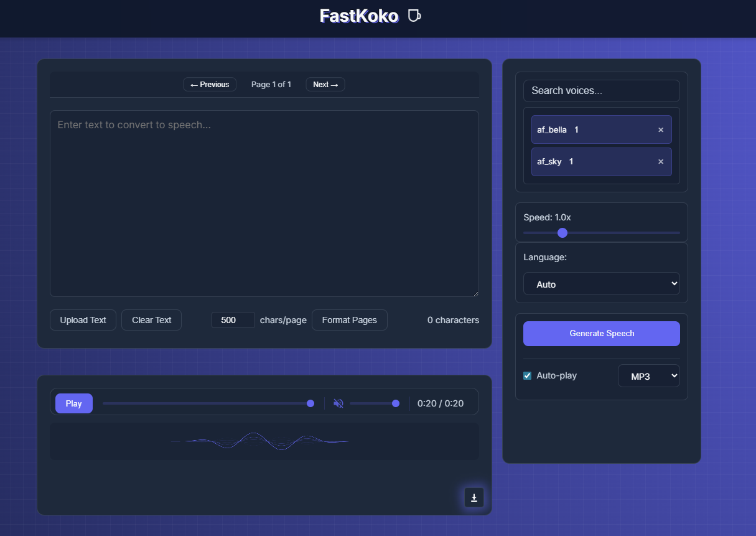Click Generate Speech
Image resolution: width=756 pixels, height=536 pixels.
click(x=602, y=334)
